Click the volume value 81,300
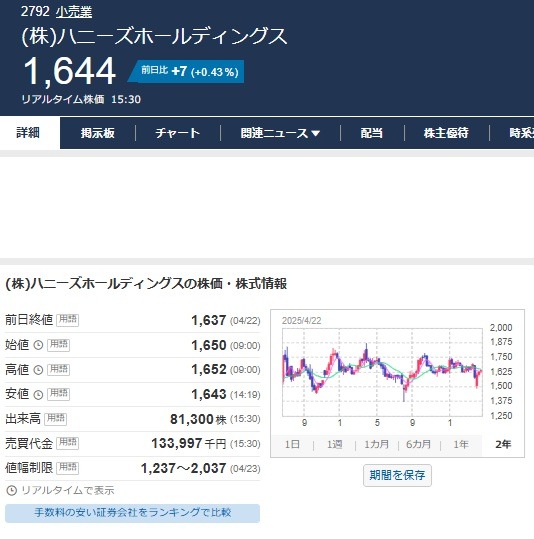The image size is (534, 539). [x=192, y=419]
